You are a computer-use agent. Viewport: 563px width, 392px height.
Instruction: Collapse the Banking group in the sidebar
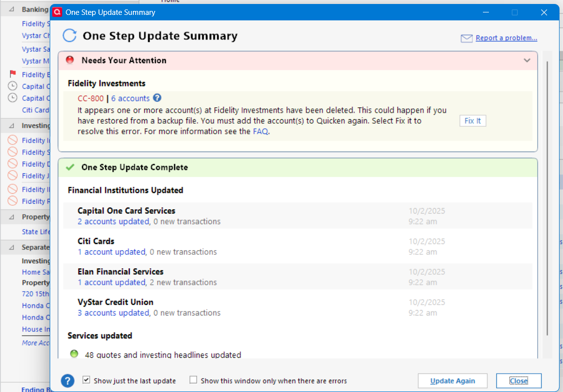pos(11,9)
